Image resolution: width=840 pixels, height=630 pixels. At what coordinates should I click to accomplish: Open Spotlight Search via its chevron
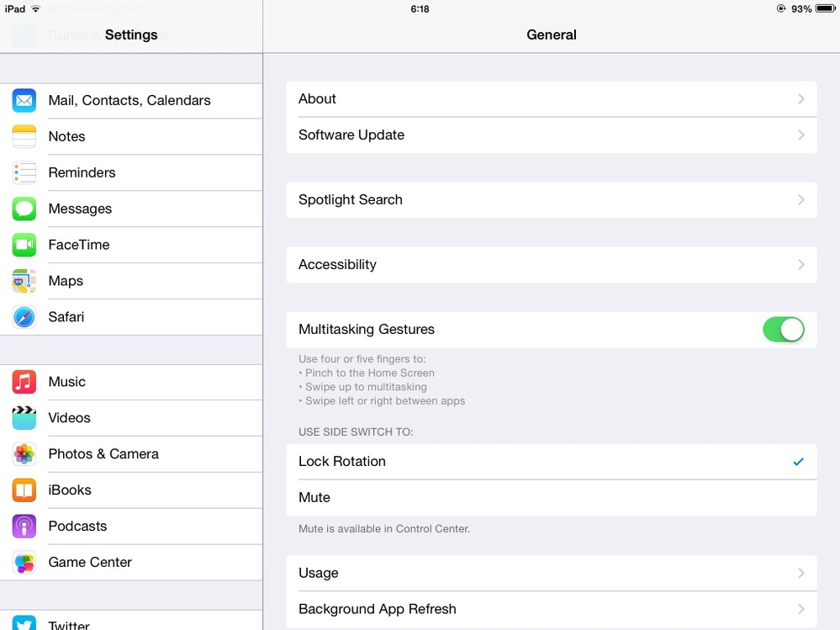pyautogui.click(x=800, y=200)
